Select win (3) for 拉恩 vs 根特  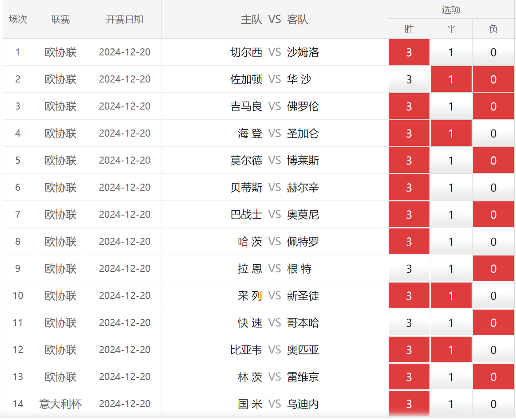click(x=409, y=268)
